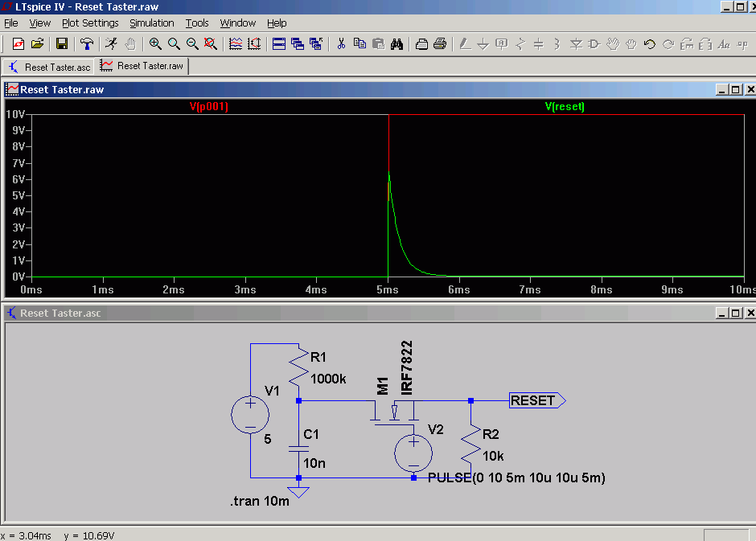
Task: Tile windows horizontally using toolbar icon
Action: (279, 44)
